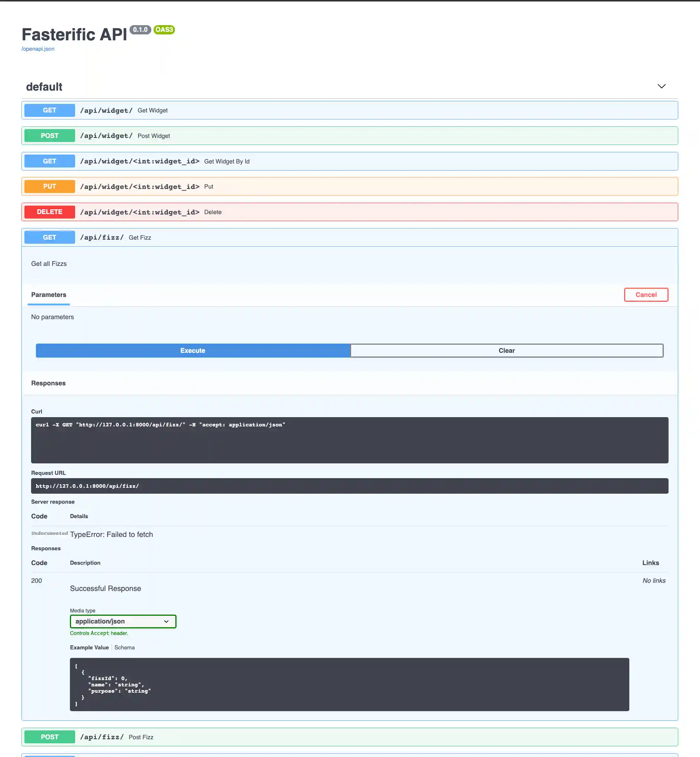Click the 'No parameters' text
Screen dimensions: 700x757
click(x=52, y=317)
